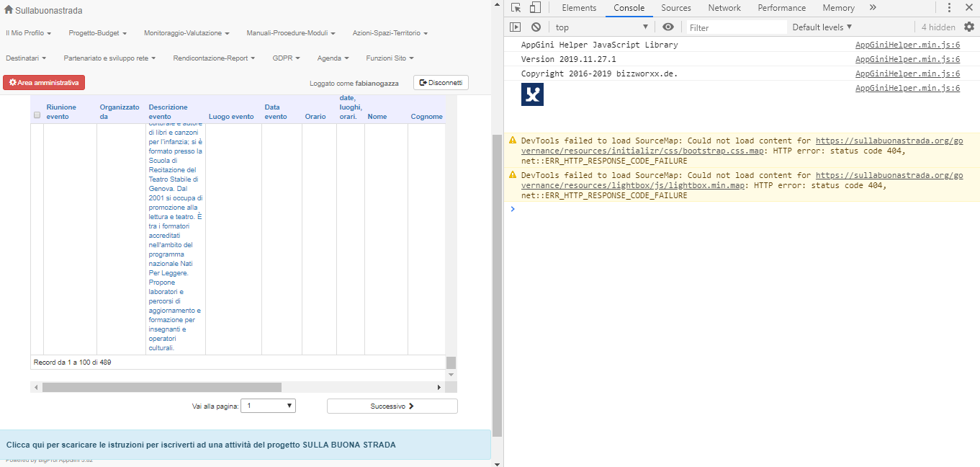Open AppGiniHelper.min.js:6 link beside Version line
This screenshot has height=467, width=980.
click(907, 59)
